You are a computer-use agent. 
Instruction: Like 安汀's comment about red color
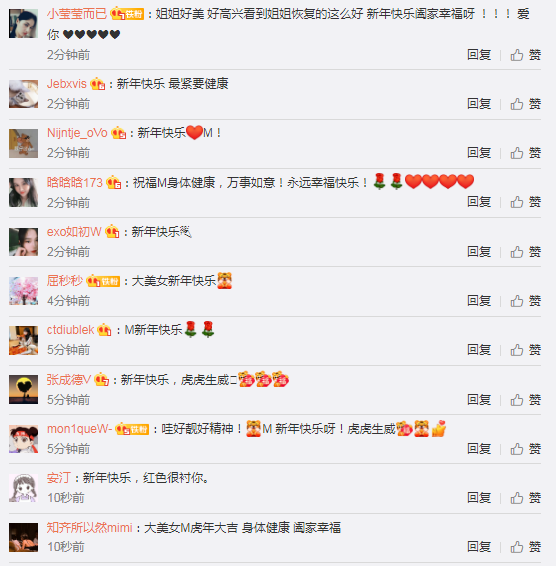tap(525, 498)
